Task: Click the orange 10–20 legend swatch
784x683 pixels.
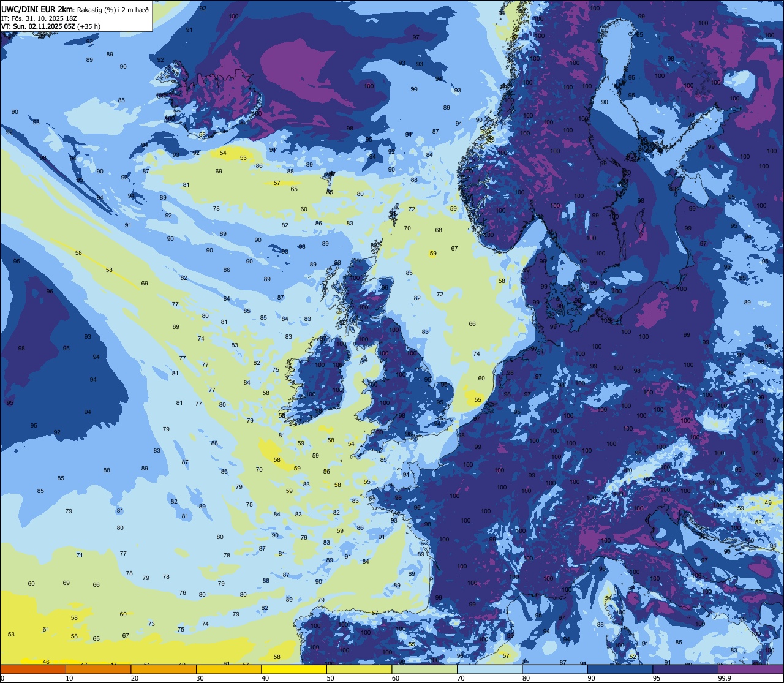Action: (x=98, y=669)
